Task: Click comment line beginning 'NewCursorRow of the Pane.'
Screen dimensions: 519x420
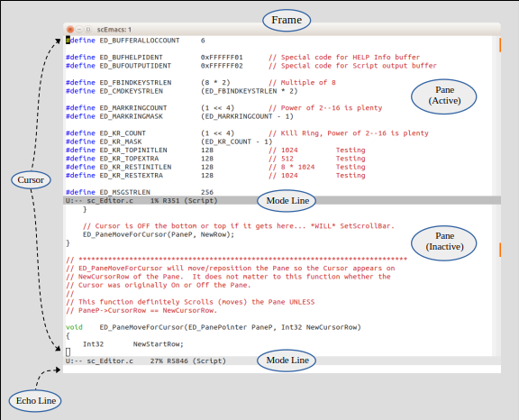Action: (x=228, y=277)
